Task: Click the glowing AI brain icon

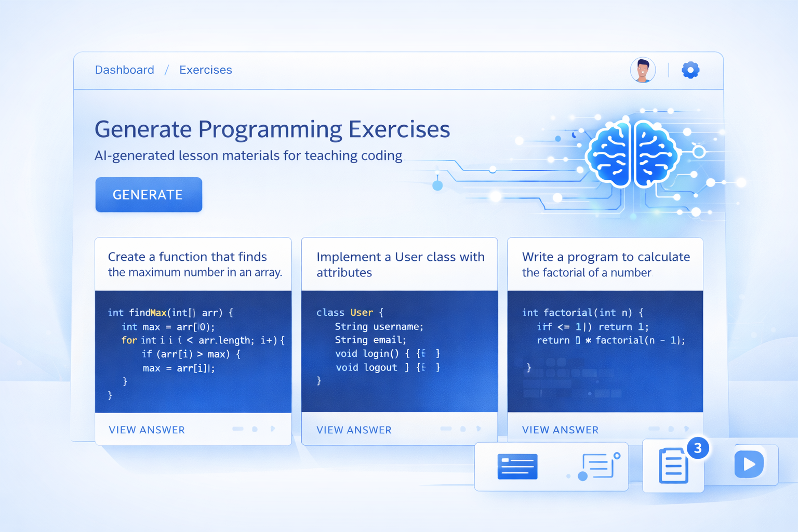Action: tap(632, 154)
